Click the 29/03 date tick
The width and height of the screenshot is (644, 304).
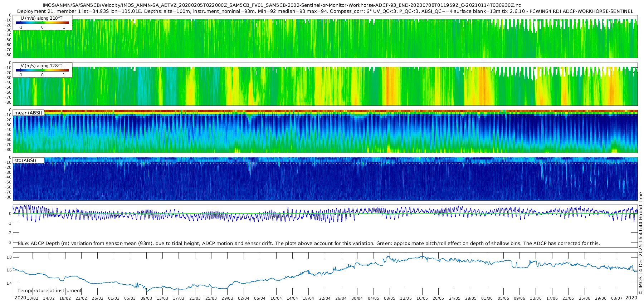click(x=227, y=298)
